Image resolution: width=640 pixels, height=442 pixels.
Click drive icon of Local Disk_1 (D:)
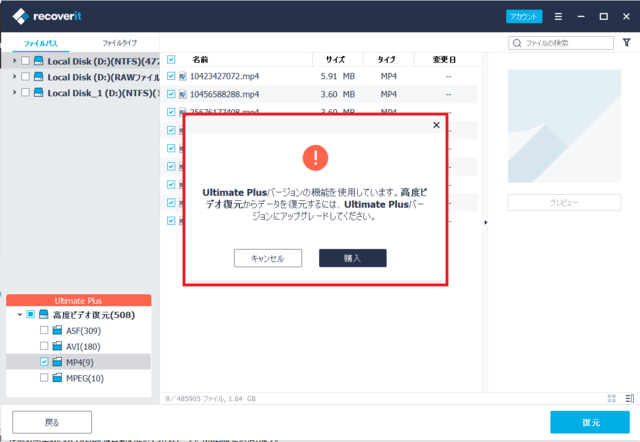click(38, 92)
